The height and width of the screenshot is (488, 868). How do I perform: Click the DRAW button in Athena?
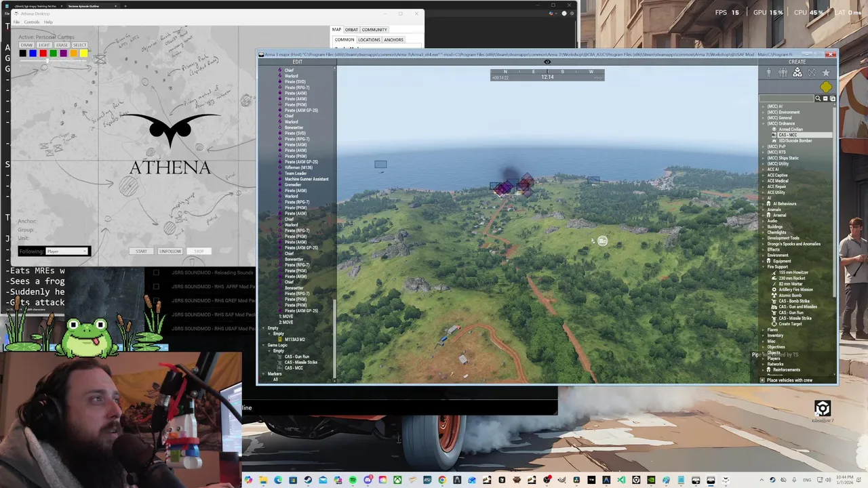point(26,45)
